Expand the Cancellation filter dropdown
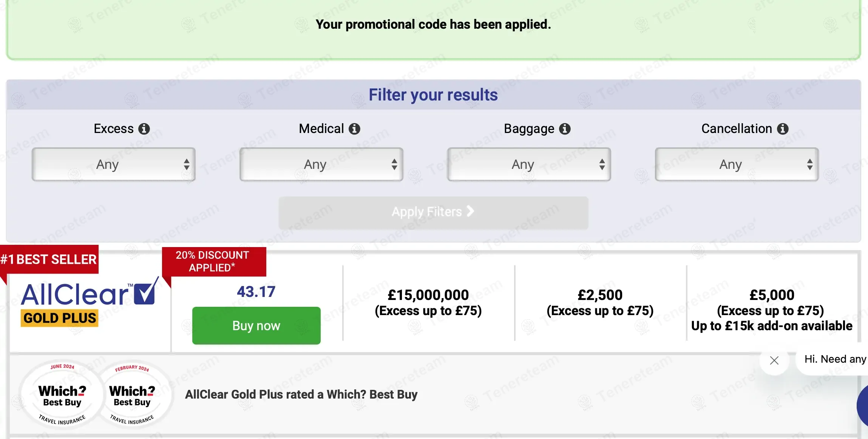 point(737,164)
